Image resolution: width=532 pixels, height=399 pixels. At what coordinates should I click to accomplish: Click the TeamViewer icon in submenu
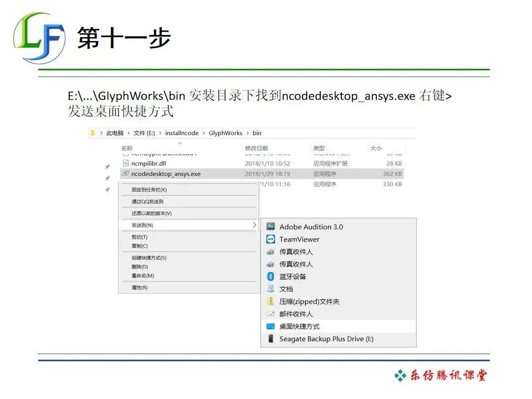pyautogui.click(x=270, y=239)
